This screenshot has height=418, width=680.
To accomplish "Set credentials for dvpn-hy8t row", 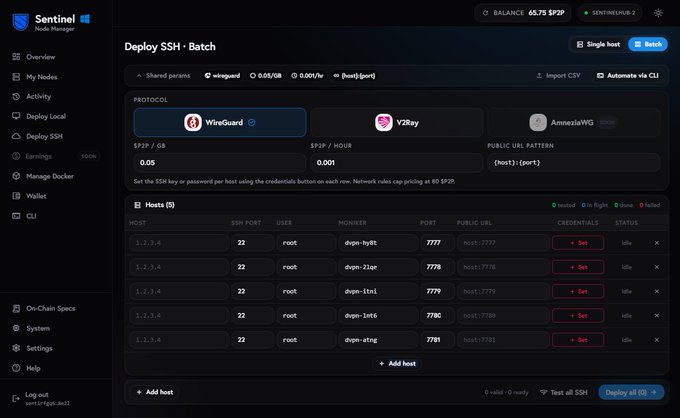I will tap(578, 243).
